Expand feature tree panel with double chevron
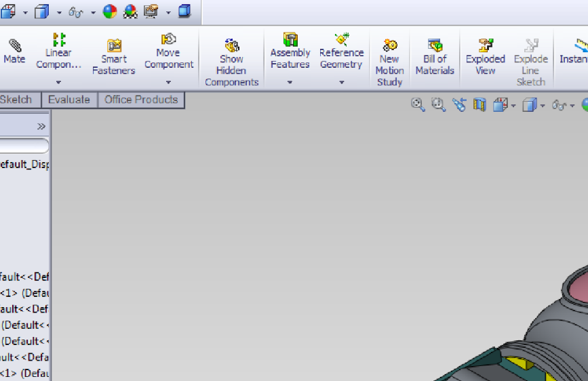 click(41, 126)
